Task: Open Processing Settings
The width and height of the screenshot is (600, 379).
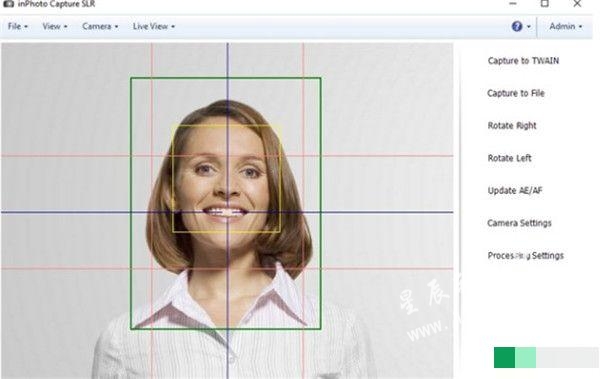Action: pyautogui.click(x=525, y=255)
